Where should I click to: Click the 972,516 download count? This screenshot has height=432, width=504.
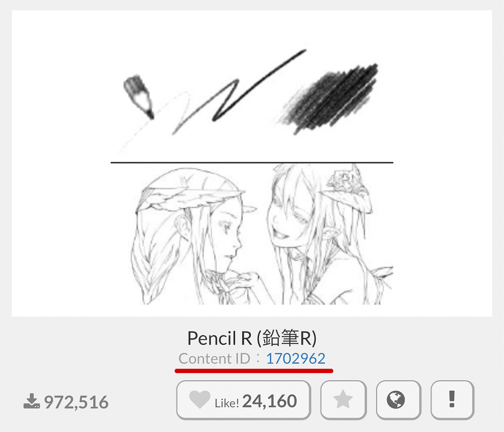[x=76, y=402]
